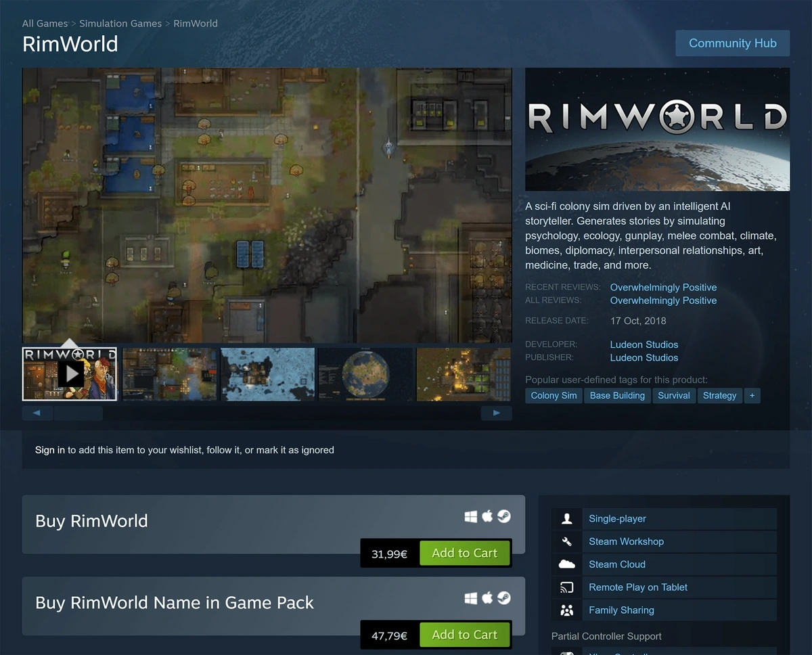The image size is (812, 655).
Task: Select the Strategy tag
Action: (x=719, y=396)
